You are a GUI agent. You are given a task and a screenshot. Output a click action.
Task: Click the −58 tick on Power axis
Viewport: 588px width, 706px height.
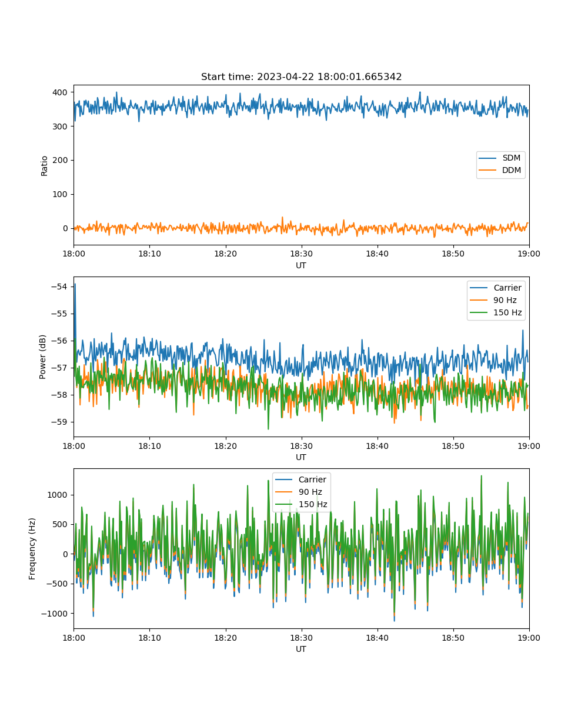(x=60, y=395)
